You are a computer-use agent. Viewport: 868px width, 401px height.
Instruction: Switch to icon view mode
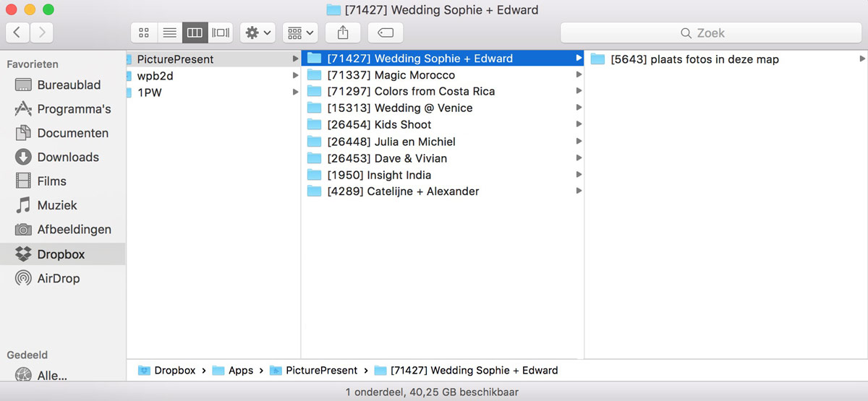click(x=143, y=33)
